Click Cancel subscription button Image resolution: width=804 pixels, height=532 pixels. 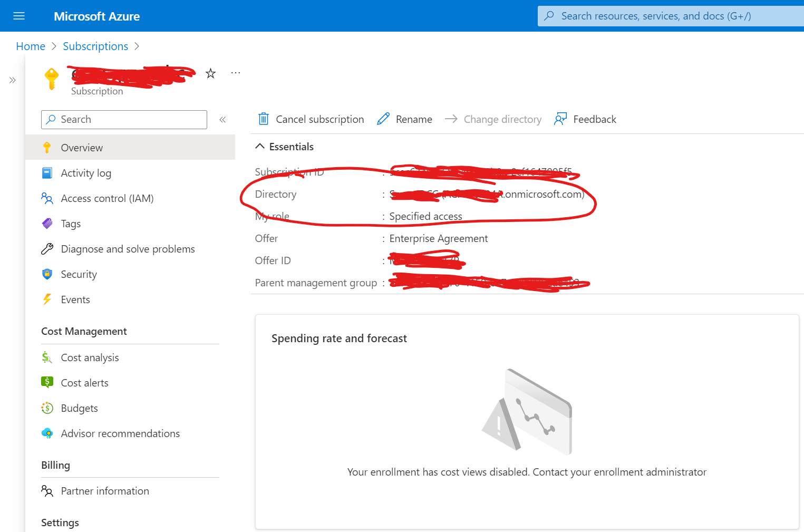tap(311, 119)
